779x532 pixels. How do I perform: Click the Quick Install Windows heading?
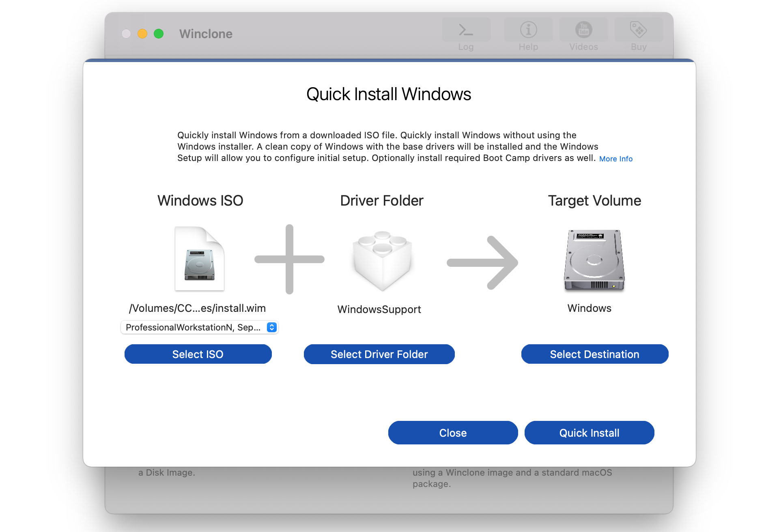click(389, 94)
